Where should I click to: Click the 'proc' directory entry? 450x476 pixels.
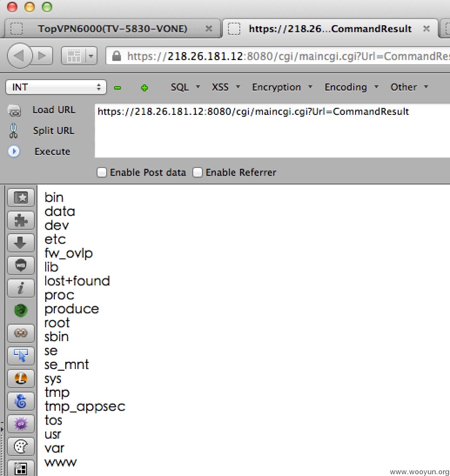pos(60,295)
